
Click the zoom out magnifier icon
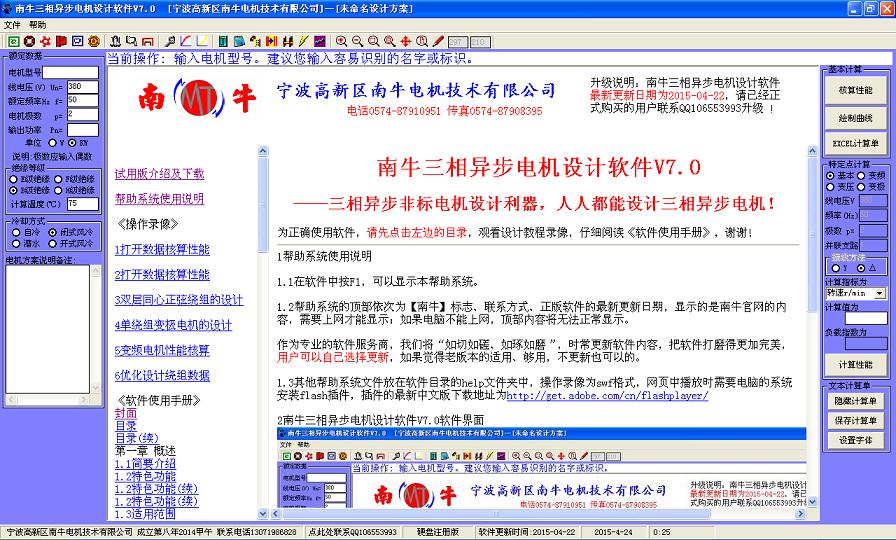coord(357,41)
